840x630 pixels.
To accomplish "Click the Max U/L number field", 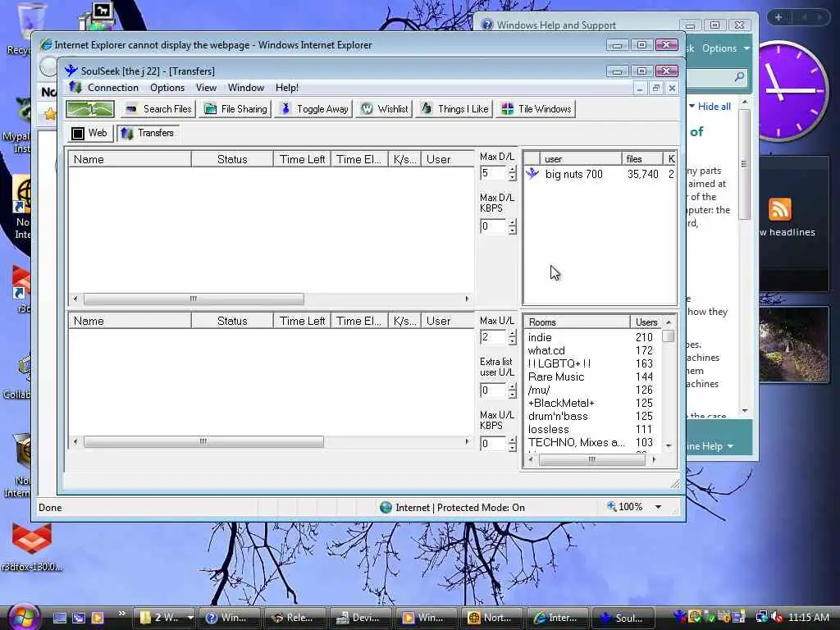I will tap(493, 337).
